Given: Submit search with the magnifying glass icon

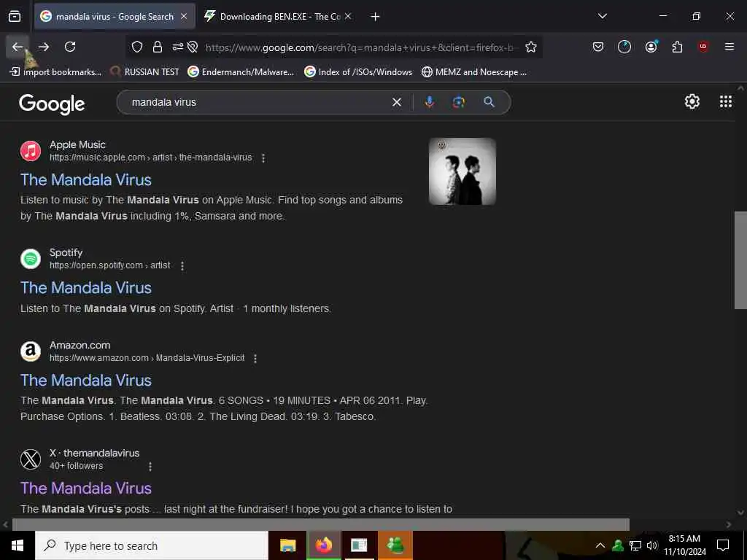Looking at the screenshot, I should 489,102.
